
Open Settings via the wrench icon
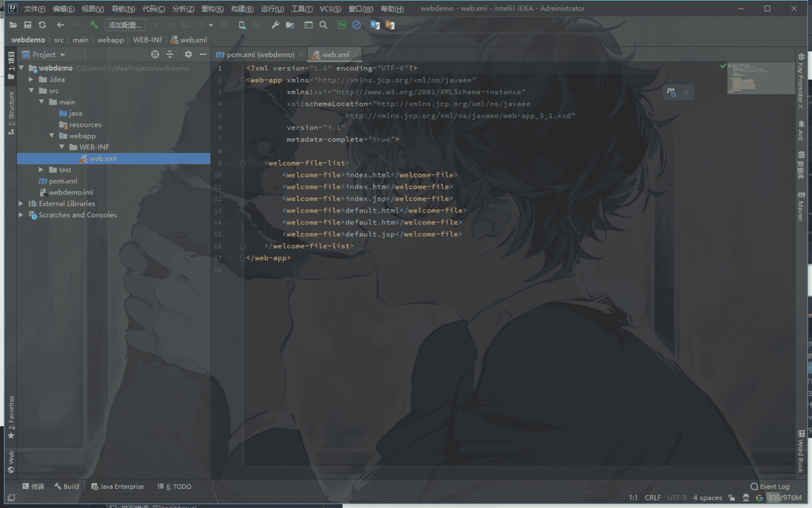(x=275, y=25)
